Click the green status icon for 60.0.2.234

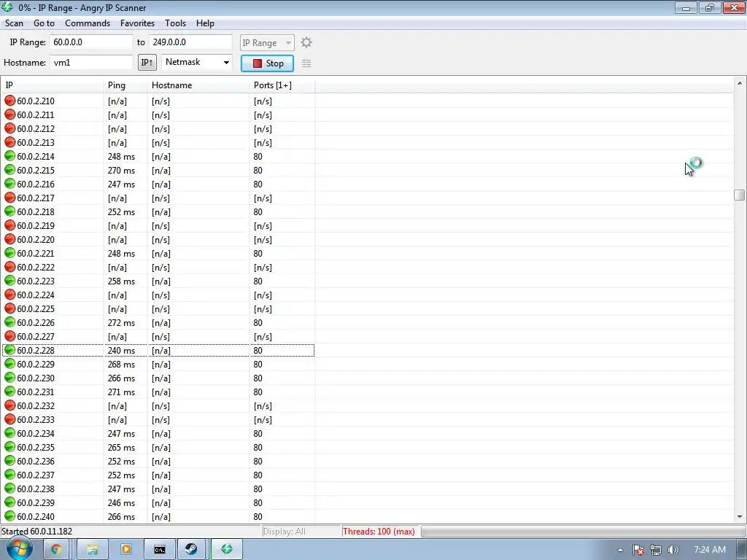click(9, 433)
